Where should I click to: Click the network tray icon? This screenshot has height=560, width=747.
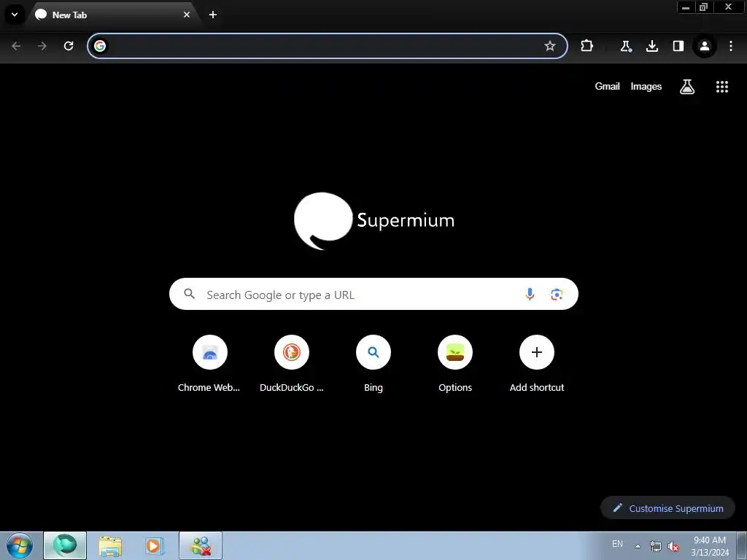[x=656, y=546]
